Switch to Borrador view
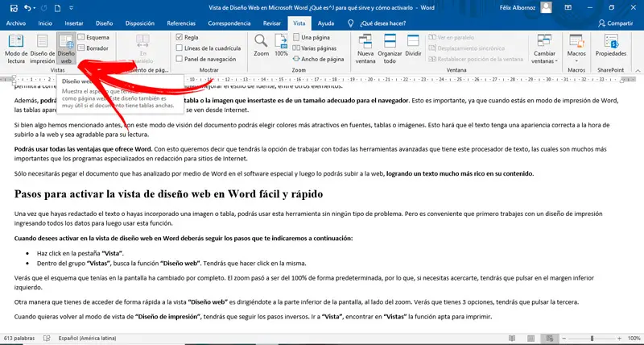The image size is (644, 345). (93, 48)
